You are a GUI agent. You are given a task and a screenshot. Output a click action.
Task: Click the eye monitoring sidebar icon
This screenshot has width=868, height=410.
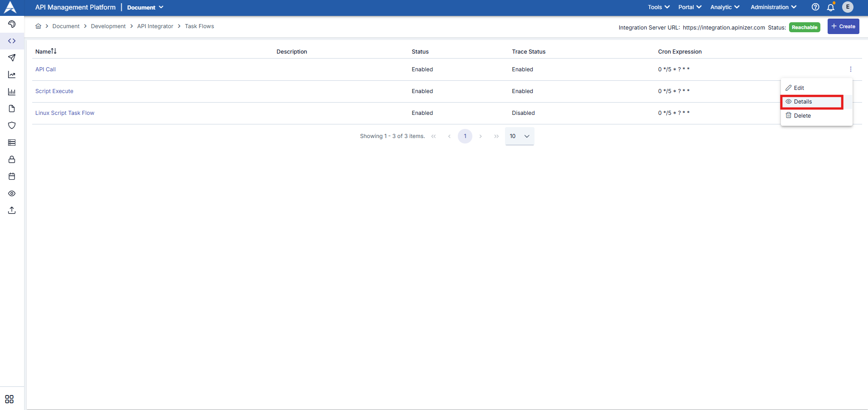pos(12,193)
